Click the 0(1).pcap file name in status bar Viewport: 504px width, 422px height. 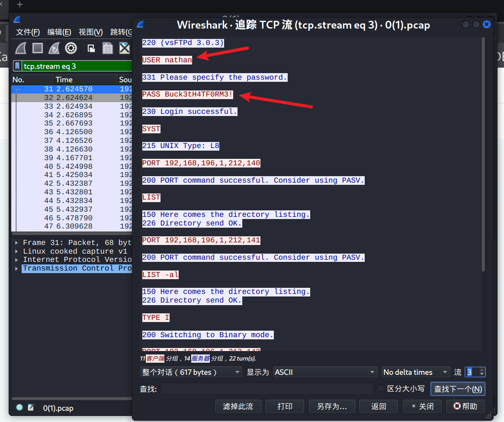pos(58,408)
